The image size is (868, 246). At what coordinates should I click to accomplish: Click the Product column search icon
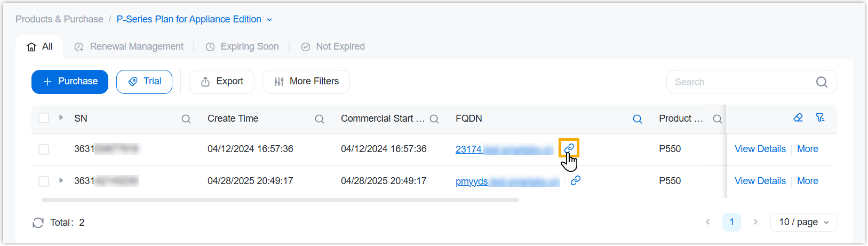click(x=718, y=119)
